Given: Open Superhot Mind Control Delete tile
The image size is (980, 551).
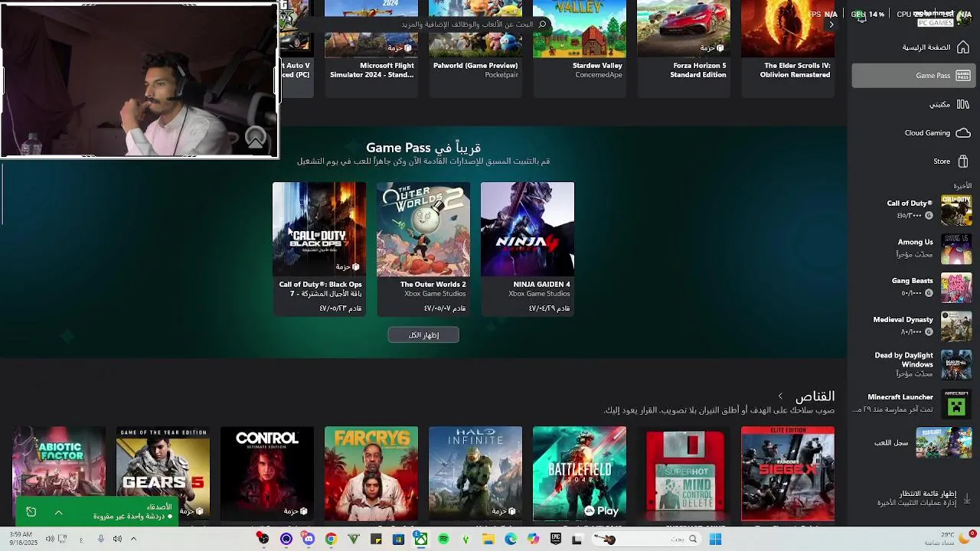Looking at the screenshot, I should (x=684, y=474).
